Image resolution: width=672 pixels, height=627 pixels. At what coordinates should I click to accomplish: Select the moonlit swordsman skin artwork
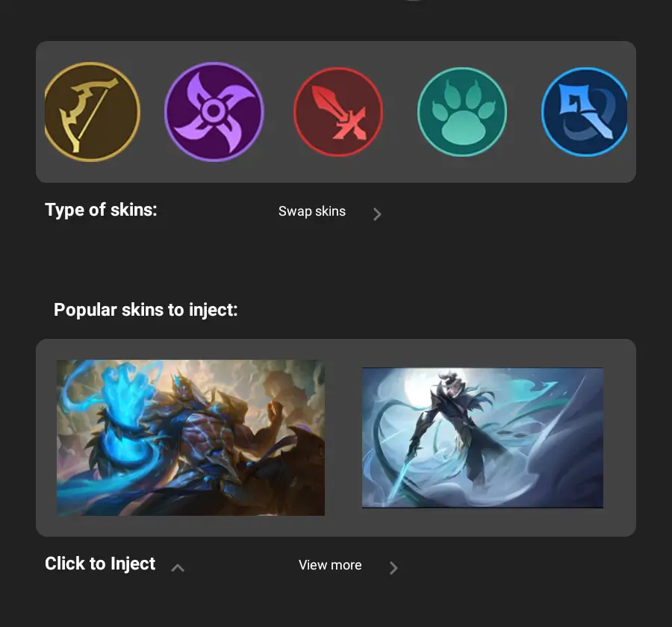(482, 437)
